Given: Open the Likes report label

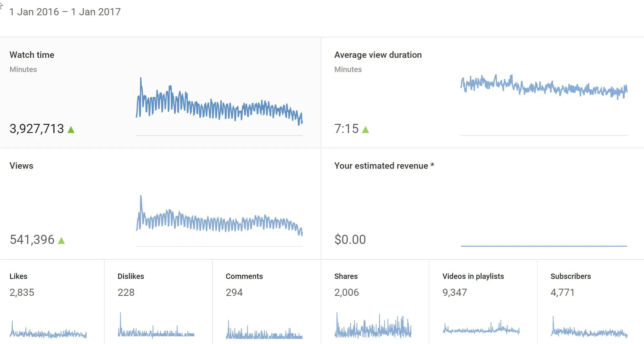Looking at the screenshot, I should click(18, 276).
